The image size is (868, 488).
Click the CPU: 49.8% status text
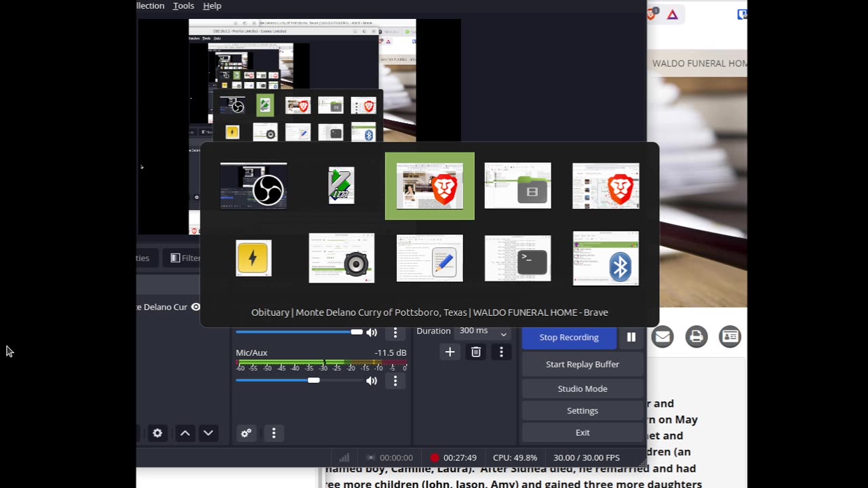tap(515, 457)
